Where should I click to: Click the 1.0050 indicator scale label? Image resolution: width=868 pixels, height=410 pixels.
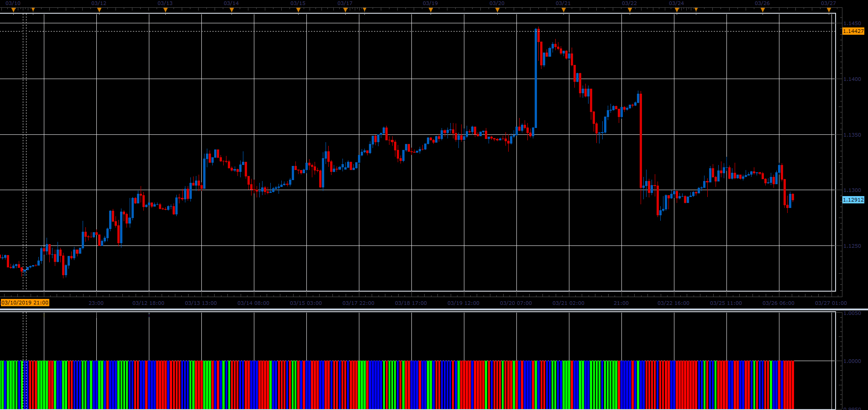pyautogui.click(x=852, y=314)
